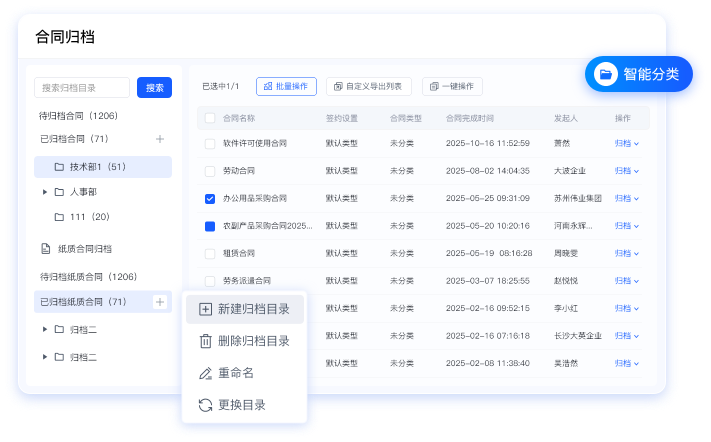Click the 更换目录 refresh icon
The height and width of the screenshot is (442, 711).
click(x=205, y=405)
